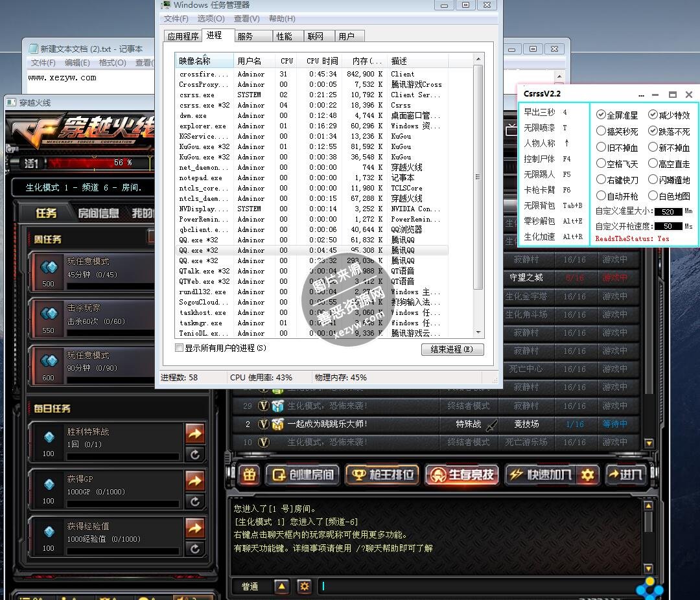This screenshot has height=600, width=700.
Task: Click the 创建房间 button
Action: point(303,474)
